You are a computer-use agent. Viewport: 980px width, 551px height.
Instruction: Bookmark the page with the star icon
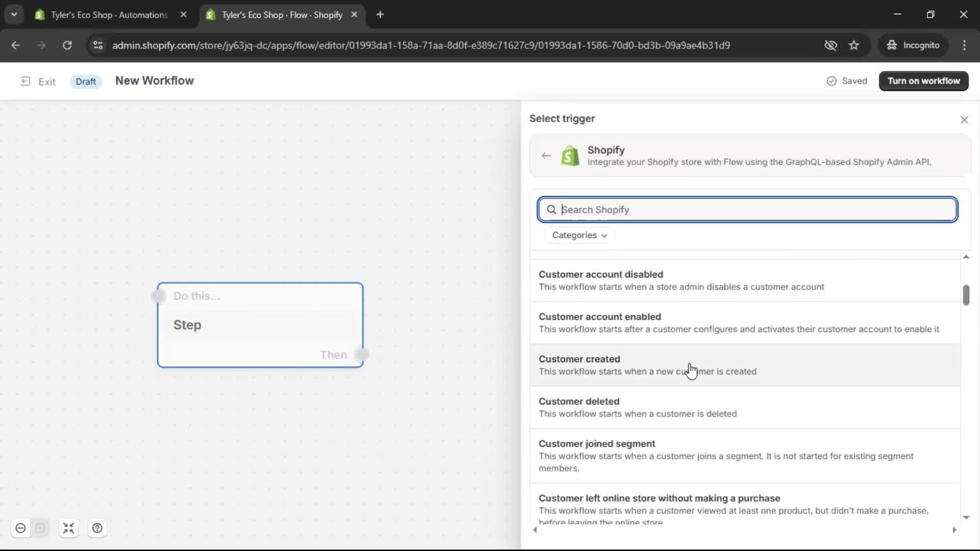[854, 45]
